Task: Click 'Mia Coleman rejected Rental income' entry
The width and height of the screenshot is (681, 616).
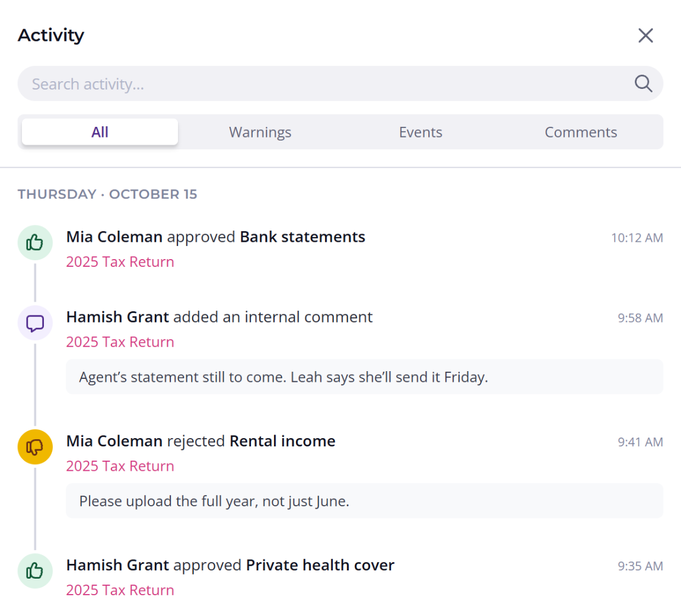Action: tap(201, 441)
